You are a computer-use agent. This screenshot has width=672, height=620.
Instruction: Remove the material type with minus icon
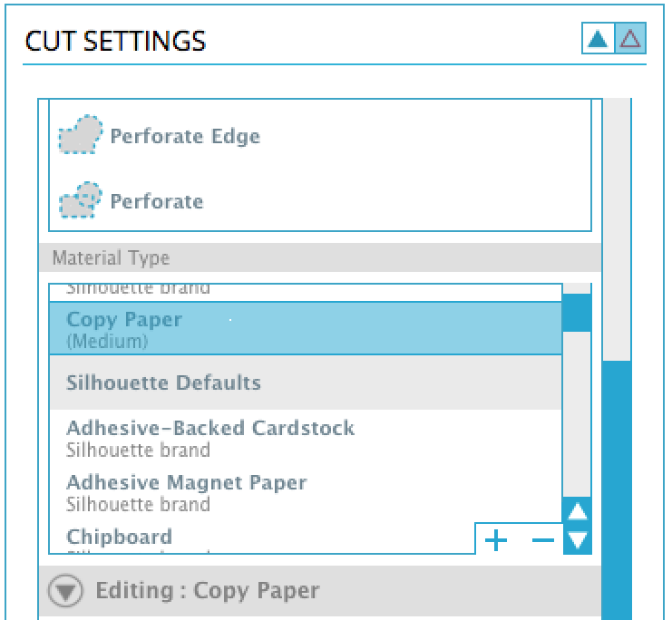[x=543, y=540]
